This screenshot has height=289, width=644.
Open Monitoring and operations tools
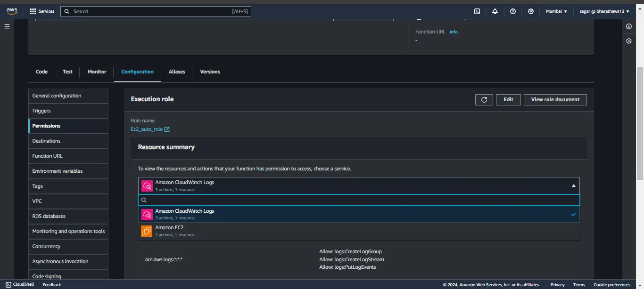coord(68,231)
